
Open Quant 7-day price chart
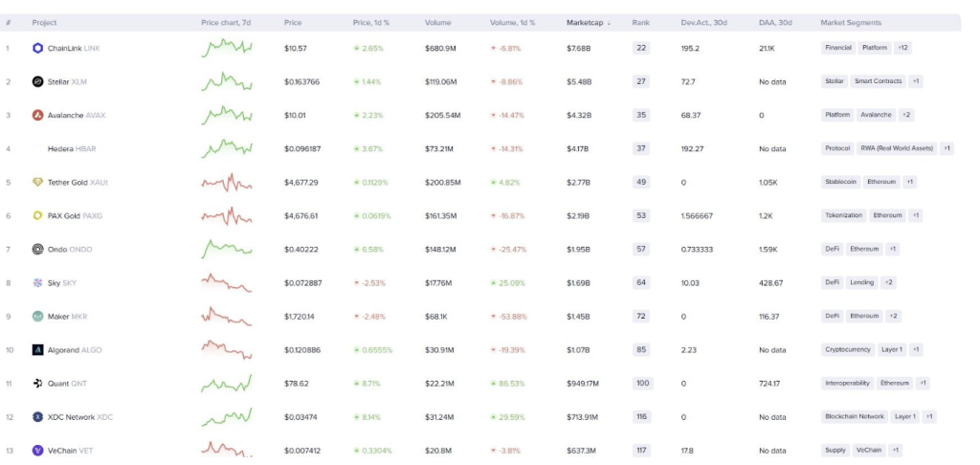pos(227,383)
